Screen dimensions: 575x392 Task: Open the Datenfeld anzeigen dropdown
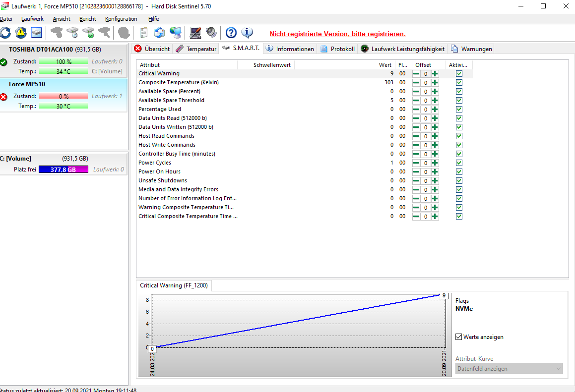[x=509, y=369]
